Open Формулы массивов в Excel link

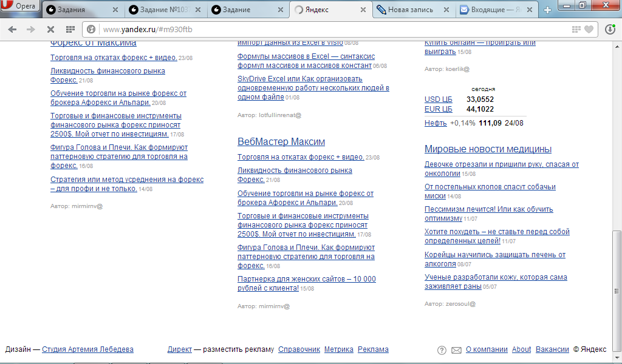tap(306, 61)
